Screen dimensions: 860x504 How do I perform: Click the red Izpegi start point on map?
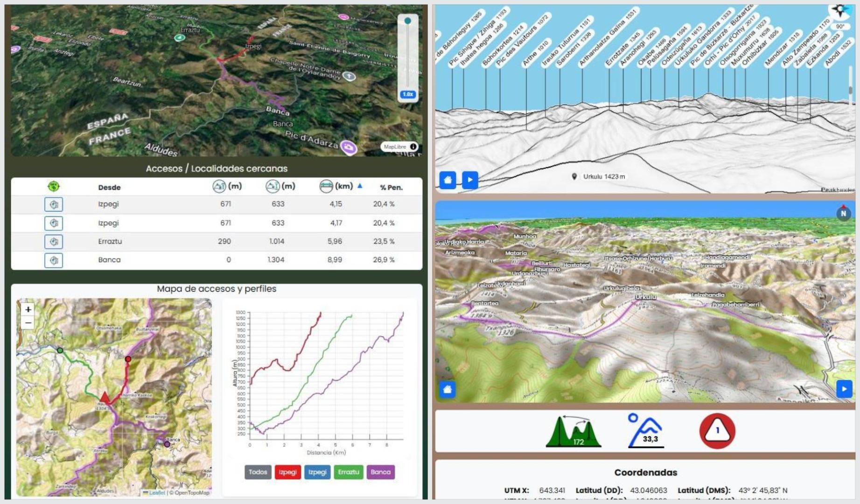coord(128,359)
